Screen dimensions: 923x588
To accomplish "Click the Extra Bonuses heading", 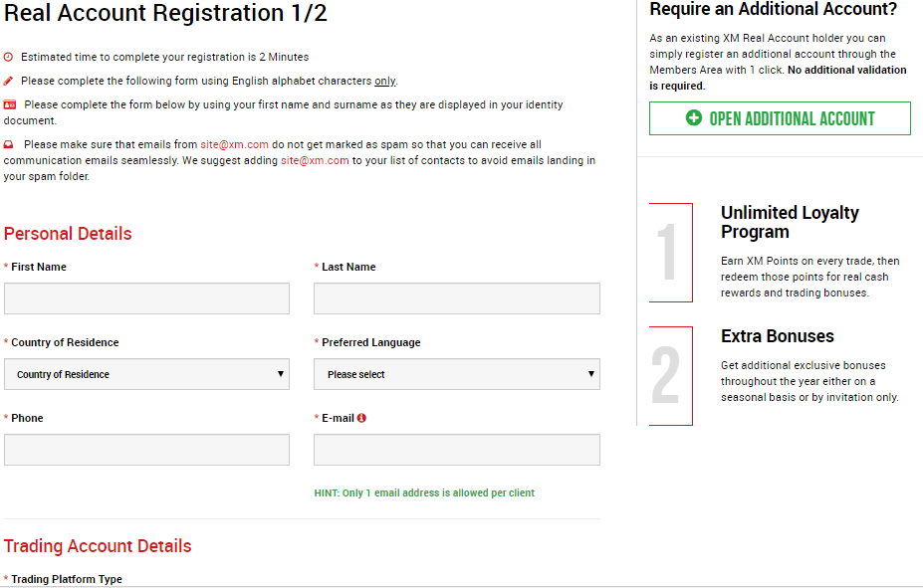I will [x=777, y=336].
